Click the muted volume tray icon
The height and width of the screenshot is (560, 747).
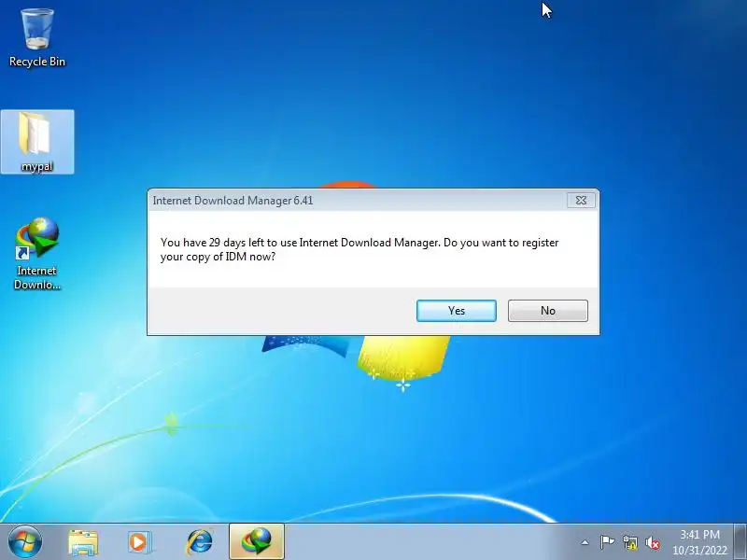[x=652, y=542]
